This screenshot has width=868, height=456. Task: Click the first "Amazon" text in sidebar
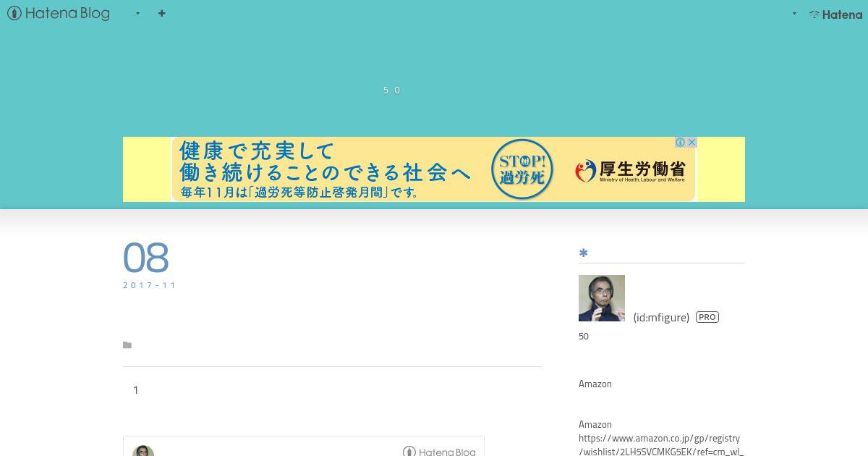(x=595, y=384)
